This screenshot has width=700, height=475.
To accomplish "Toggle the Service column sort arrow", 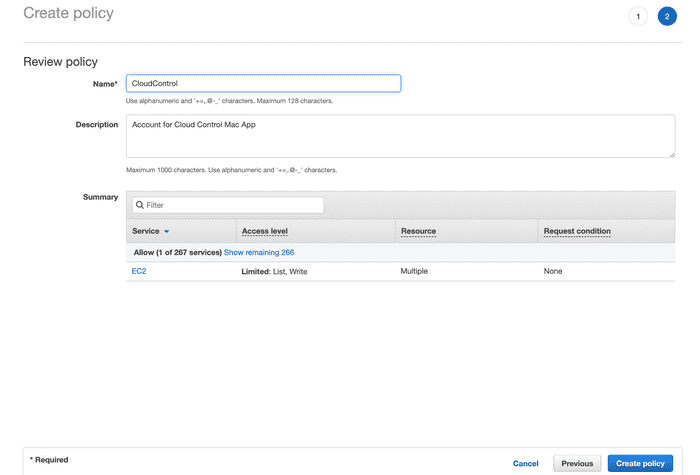I will [x=167, y=231].
